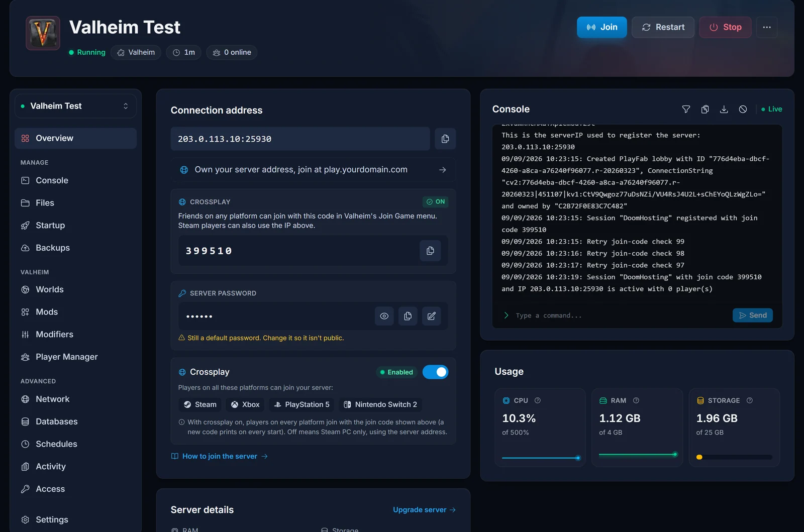Click the Nintendo Switch 2 platform chip

(380, 404)
